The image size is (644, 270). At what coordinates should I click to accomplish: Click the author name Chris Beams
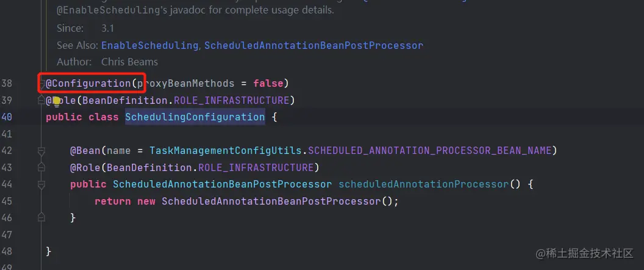[129, 62]
